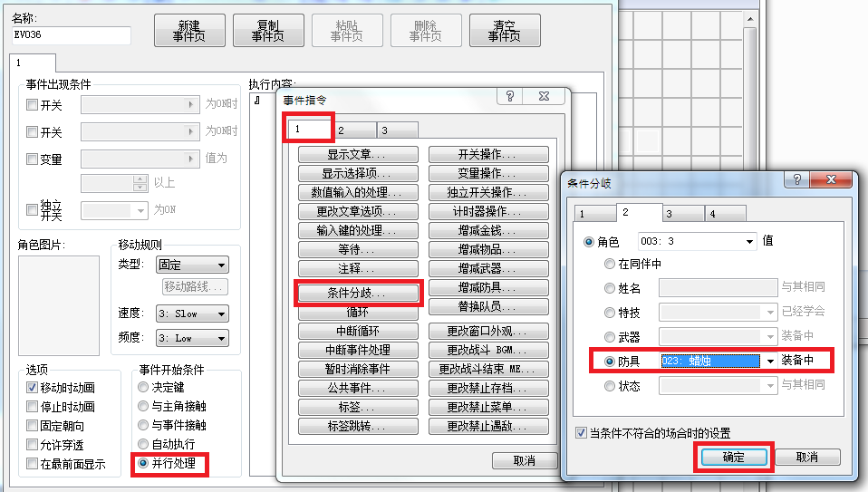868x492 pixels.
Task: Open the 独立开关 dropdown
Action: pos(114,210)
